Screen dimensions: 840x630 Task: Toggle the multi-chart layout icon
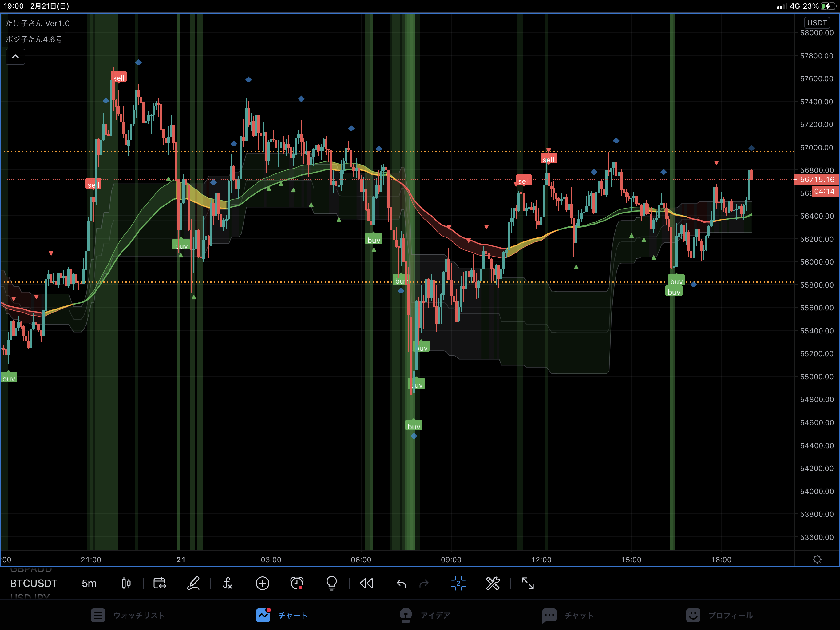458,583
